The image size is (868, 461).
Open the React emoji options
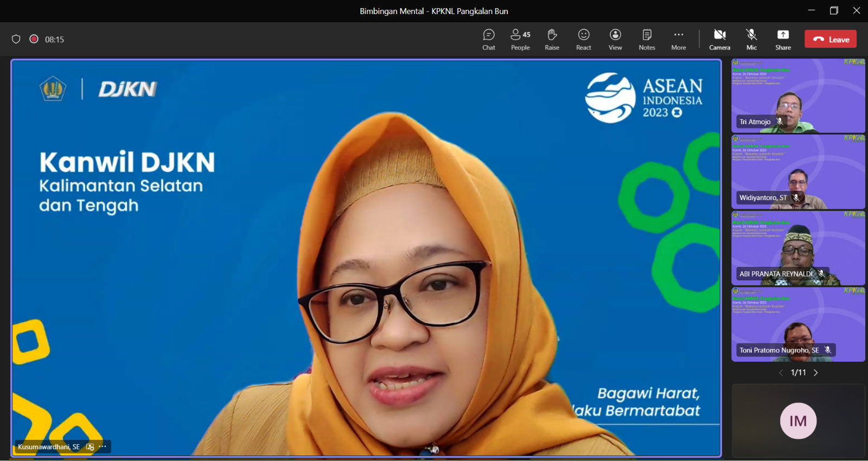click(x=584, y=40)
